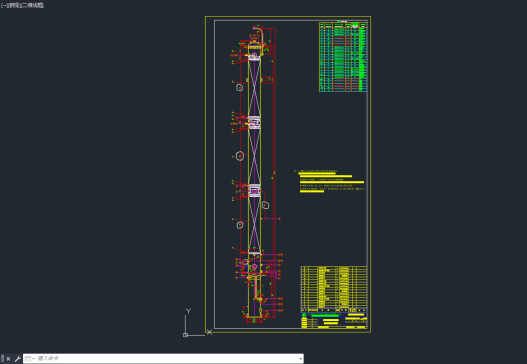Viewport: 527px width, 364px height.
Task: Select the green parts list table in drawing
Action: (x=343, y=56)
